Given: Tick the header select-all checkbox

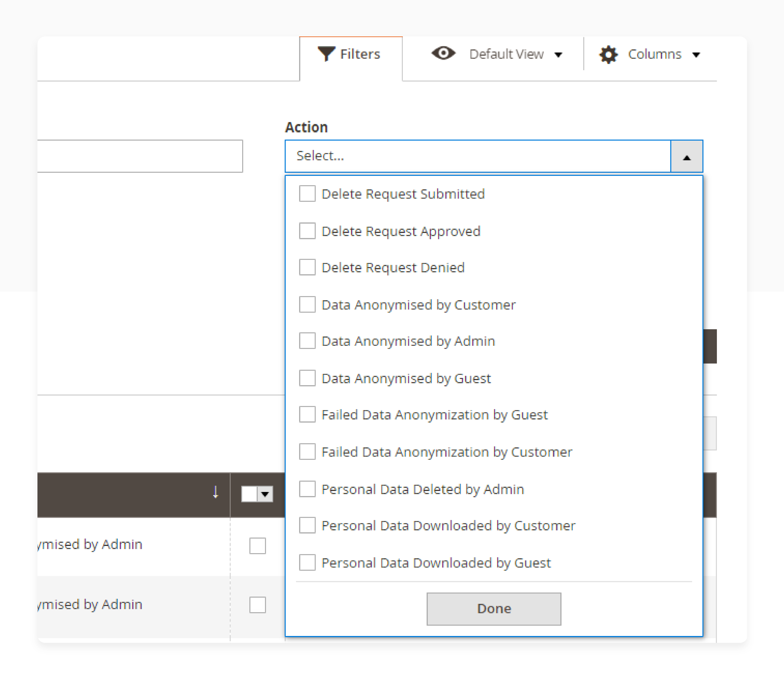Looking at the screenshot, I should point(249,494).
